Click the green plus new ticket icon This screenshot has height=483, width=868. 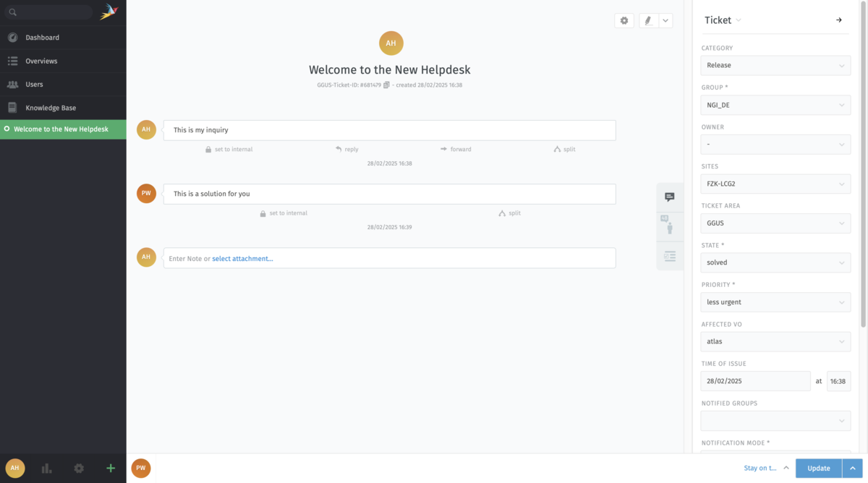point(111,468)
